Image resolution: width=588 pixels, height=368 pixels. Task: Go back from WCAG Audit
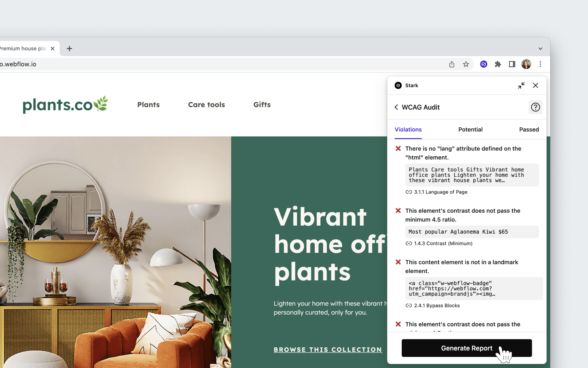(396, 107)
